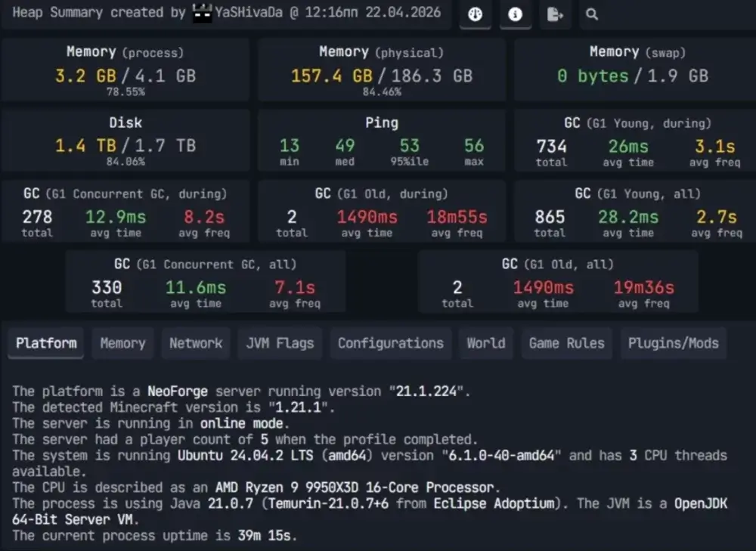The image size is (756, 551).
Task: Click the 8.2s avg freq value
Action: coord(204,217)
